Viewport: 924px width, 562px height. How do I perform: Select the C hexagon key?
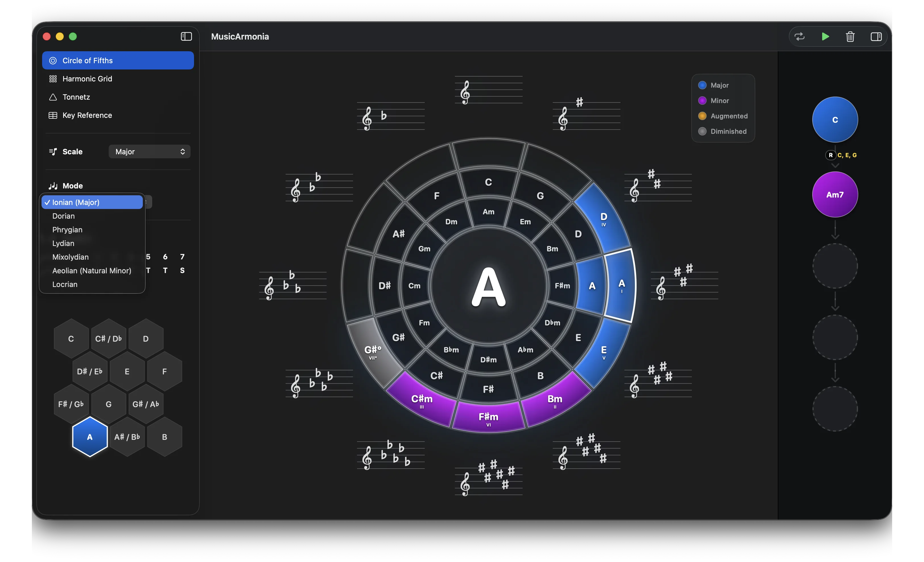71,339
